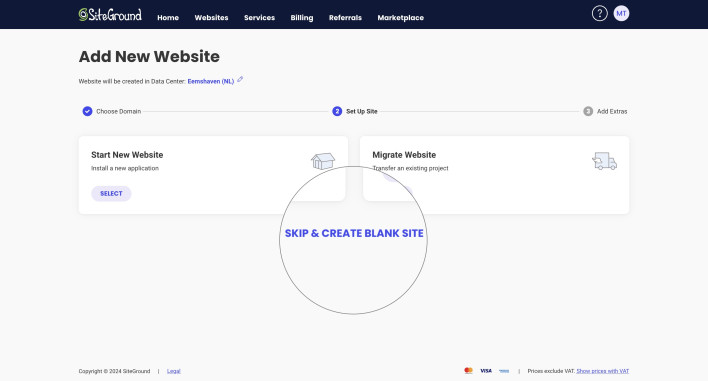Click the Choose Domain step label

[x=118, y=111]
